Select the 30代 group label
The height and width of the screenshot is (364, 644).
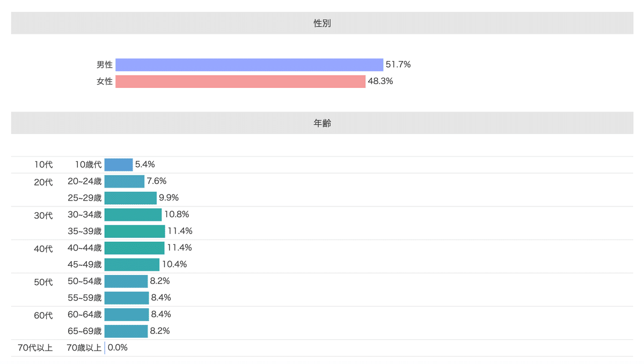(x=43, y=216)
